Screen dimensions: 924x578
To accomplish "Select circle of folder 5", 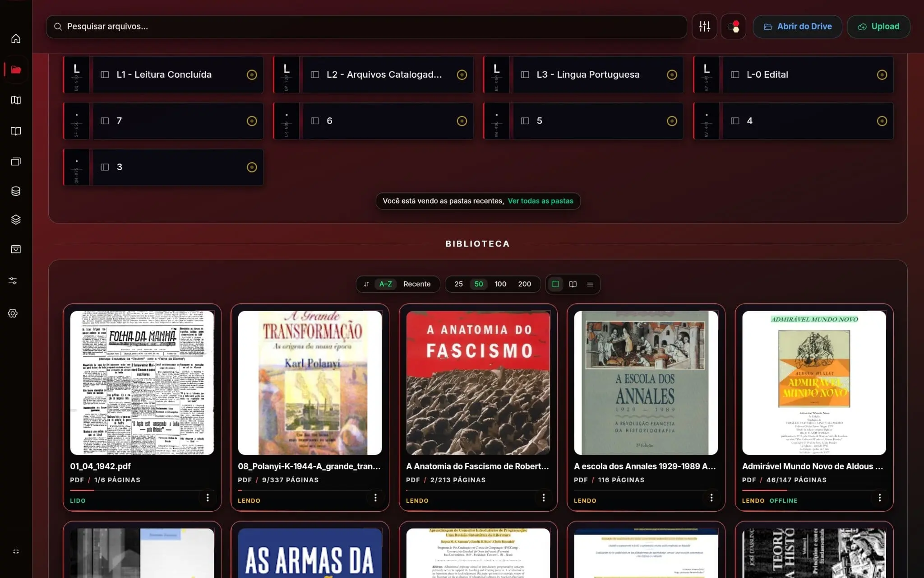I will 672,121.
